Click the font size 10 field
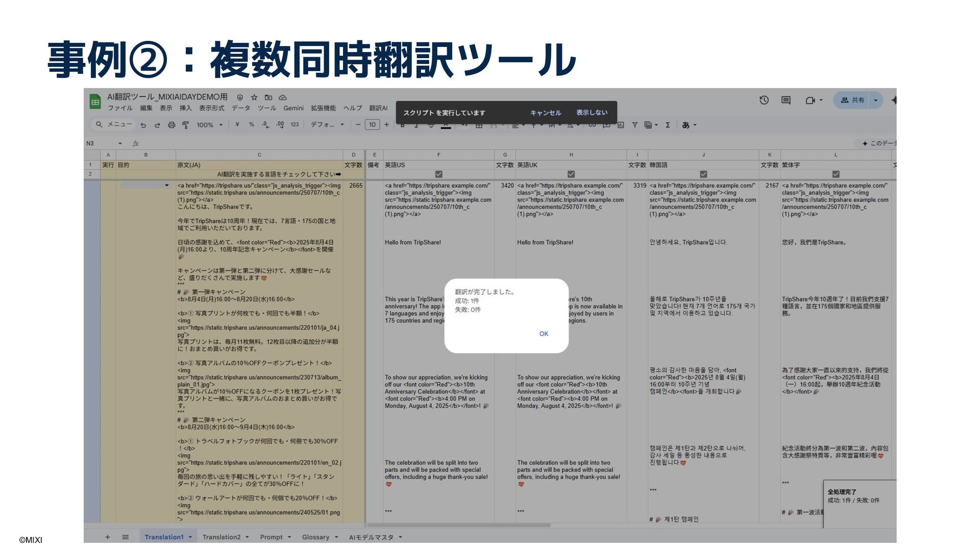Viewport: 980px width, 551px height. coord(372,125)
